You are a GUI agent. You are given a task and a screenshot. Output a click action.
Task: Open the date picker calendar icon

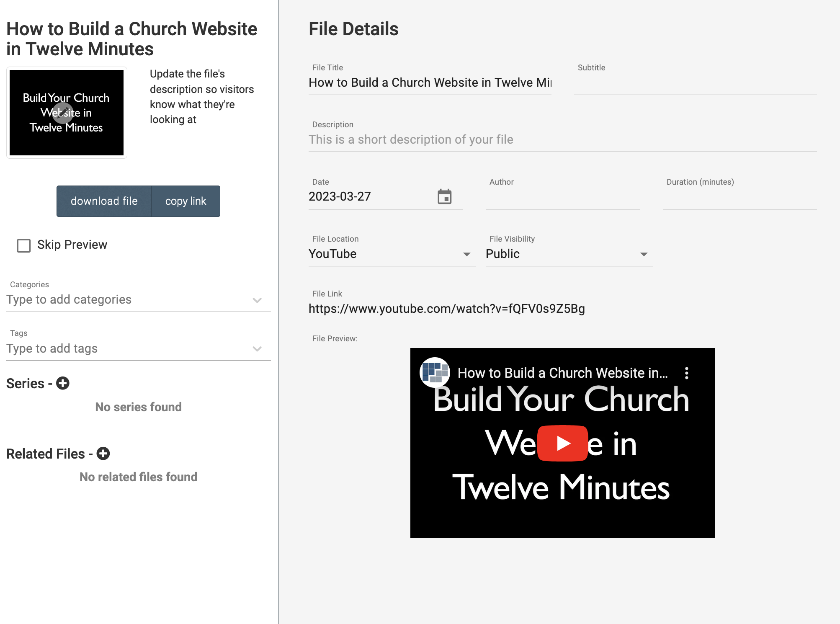point(444,196)
